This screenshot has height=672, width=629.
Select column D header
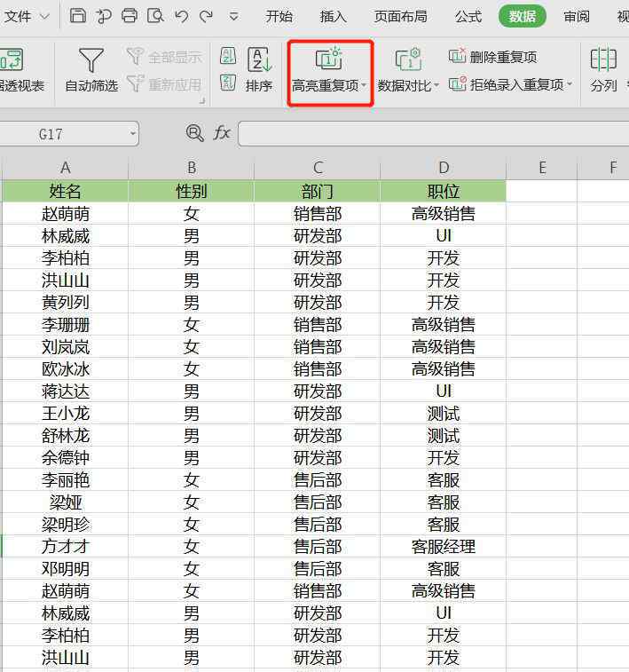pyautogui.click(x=444, y=168)
